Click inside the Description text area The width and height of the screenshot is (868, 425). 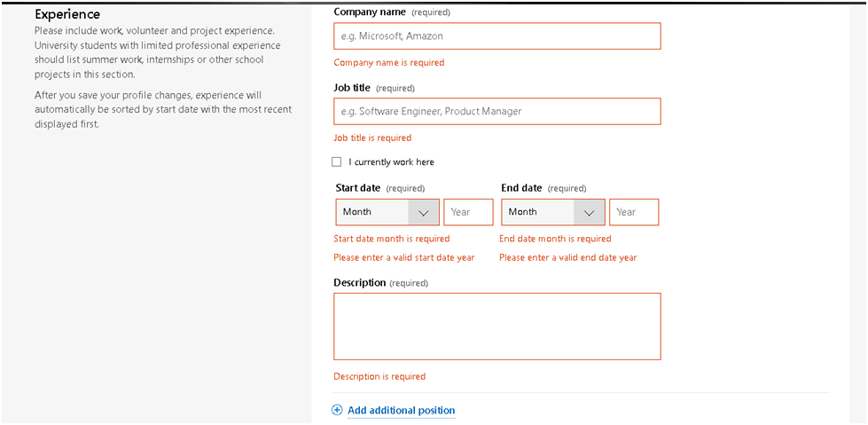[x=497, y=327]
